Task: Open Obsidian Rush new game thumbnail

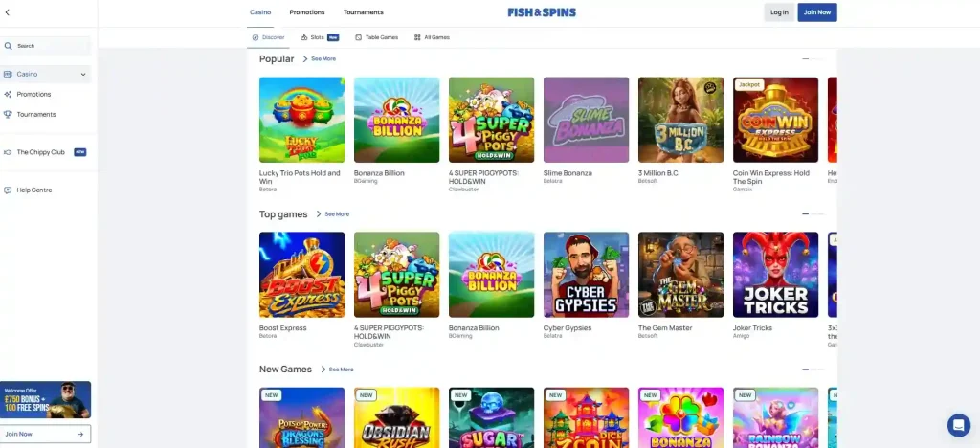Action: pyautogui.click(x=397, y=418)
